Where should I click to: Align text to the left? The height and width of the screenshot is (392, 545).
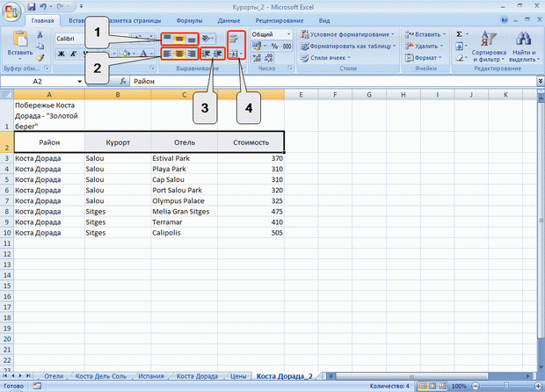[x=167, y=54]
